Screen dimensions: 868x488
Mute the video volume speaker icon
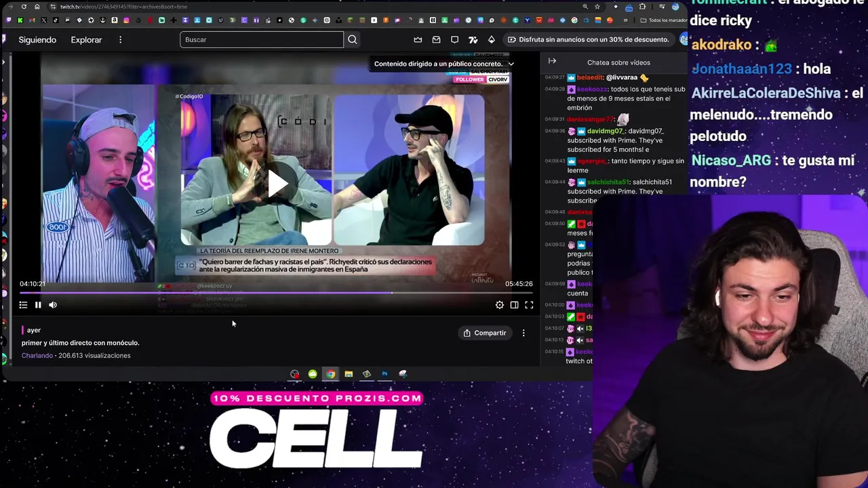(53, 305)
